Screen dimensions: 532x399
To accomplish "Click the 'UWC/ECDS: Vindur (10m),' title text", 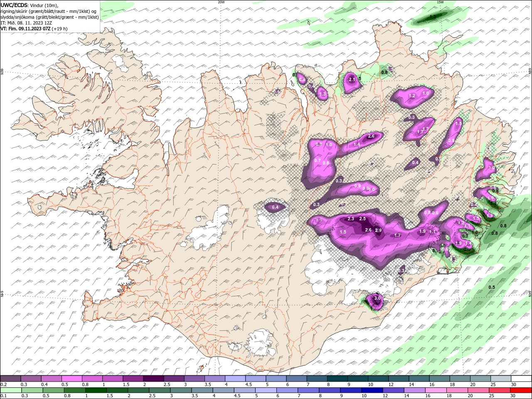I will (x=30, y=5).
